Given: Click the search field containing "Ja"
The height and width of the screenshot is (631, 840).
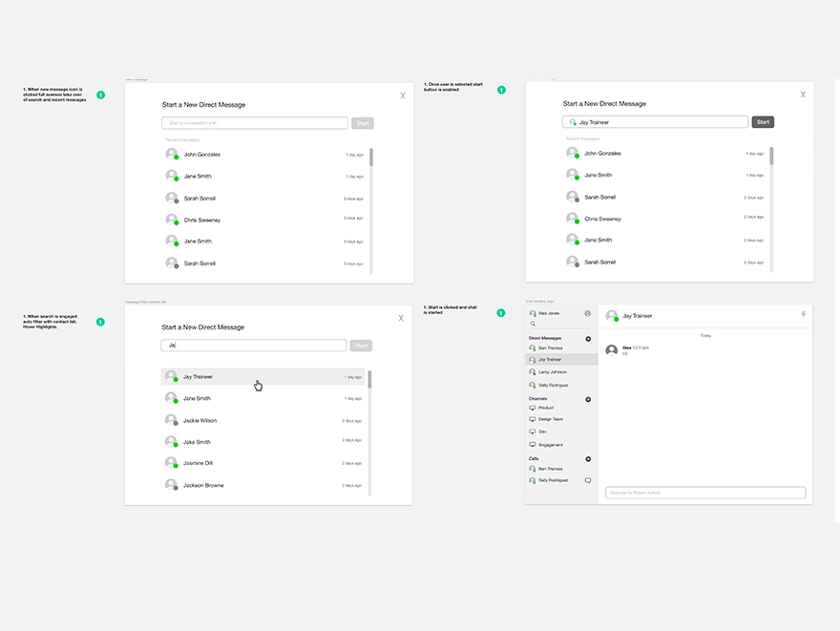Looking at the screenshot, I should point(253,346).
